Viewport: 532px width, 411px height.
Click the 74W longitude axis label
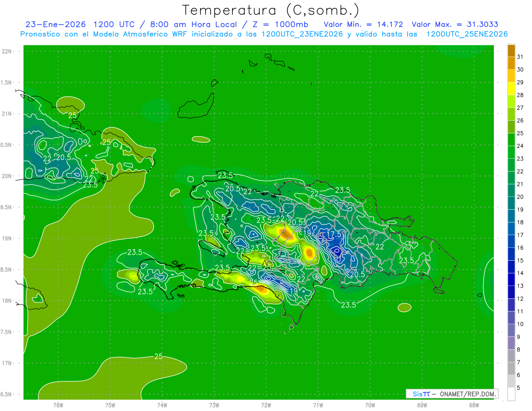(162, 405)
